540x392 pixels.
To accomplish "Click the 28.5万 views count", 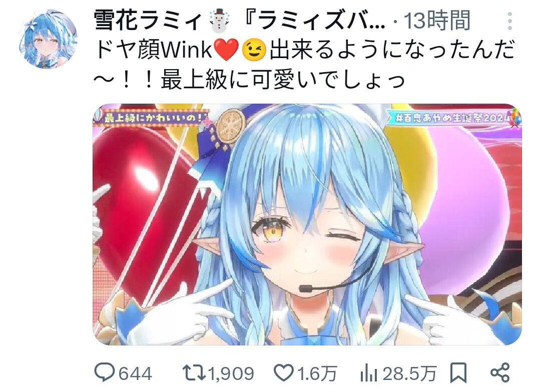I will (x=410, y=374).
